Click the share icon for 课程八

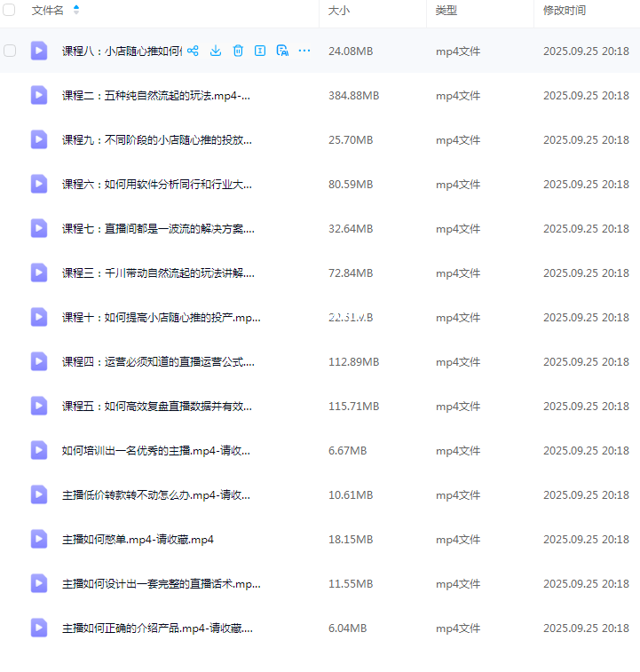(x=193, y=51)
